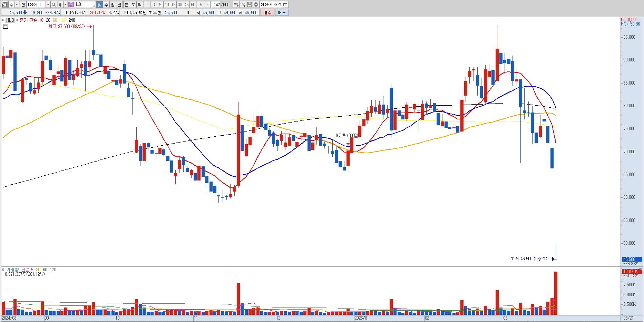644x322 pixels.
Task: Open chart settings gear icon
Action: 256,4
